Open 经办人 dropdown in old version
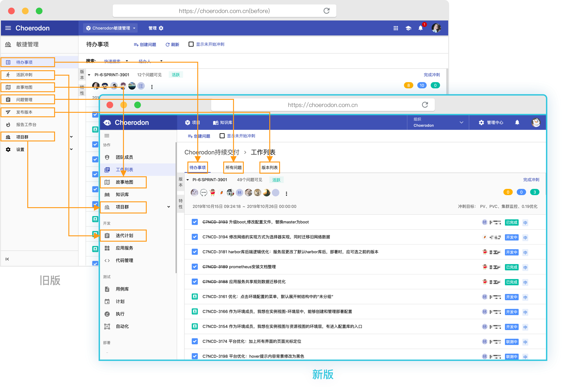This screenshot has width=569, height=392. click(150, 61)
